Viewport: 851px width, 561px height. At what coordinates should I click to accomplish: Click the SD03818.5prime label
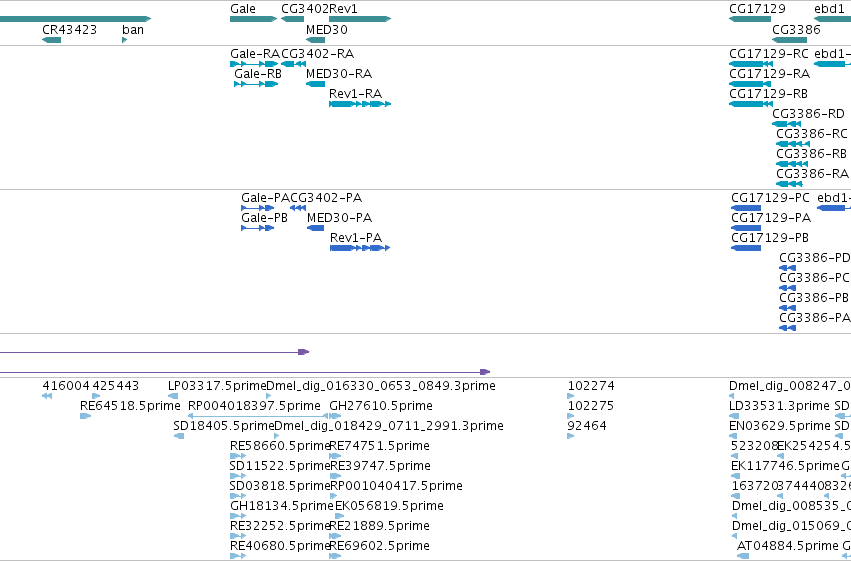click(280, 487)
